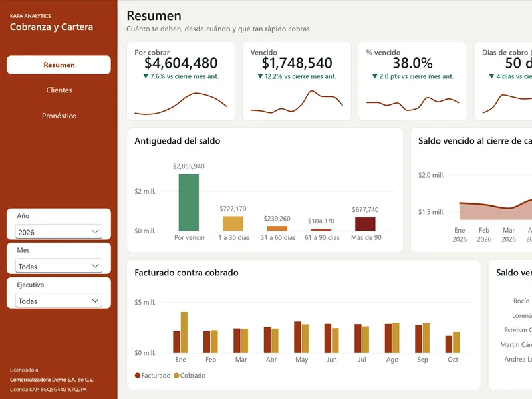532x399 pixels.
Task: Click the Facturado legend color marker
Action: pos(138,376)
